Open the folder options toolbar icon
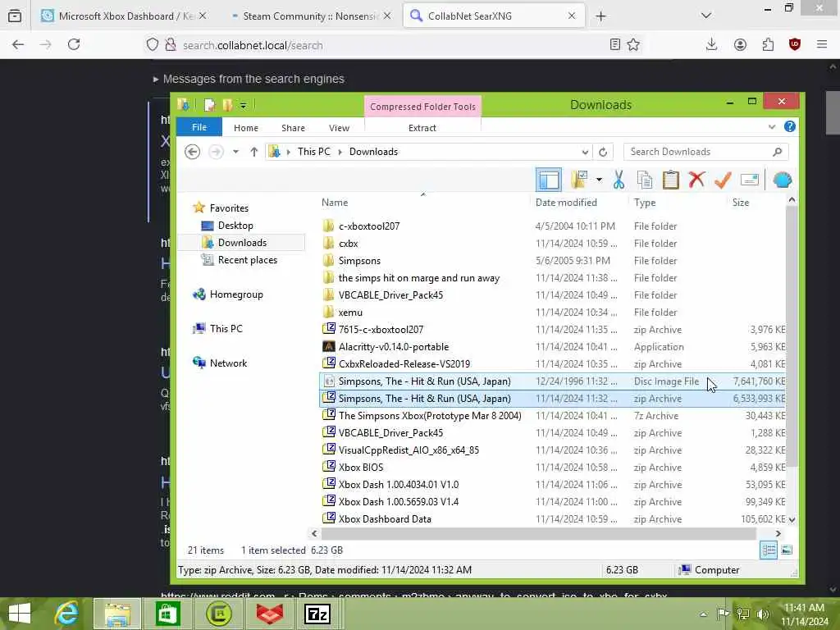This screenshot has height=630, width=840. click(579, 180)
